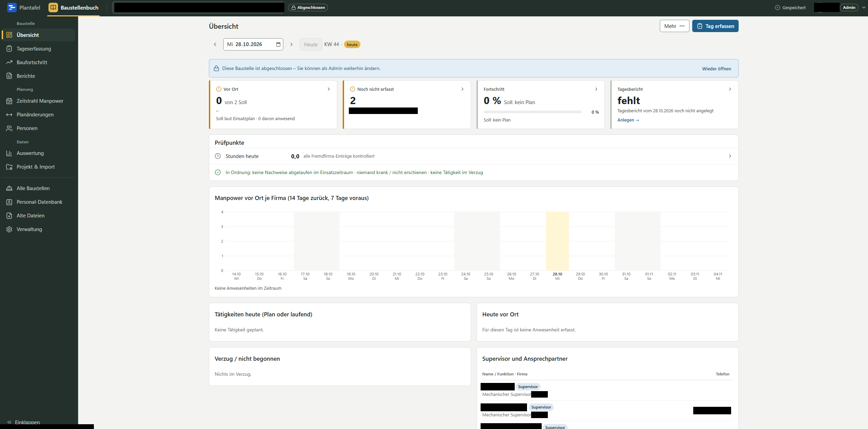Click the Tageserfassung clipboard icon
Viewport: 868px width, 429px height.
coord(9,48)
